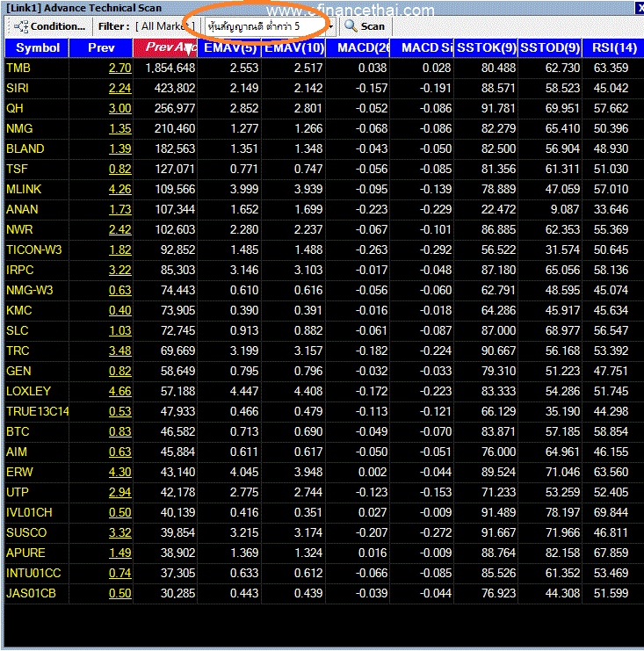
Task: Sort by SSTOK(9) column header
Action: (486, 47)
